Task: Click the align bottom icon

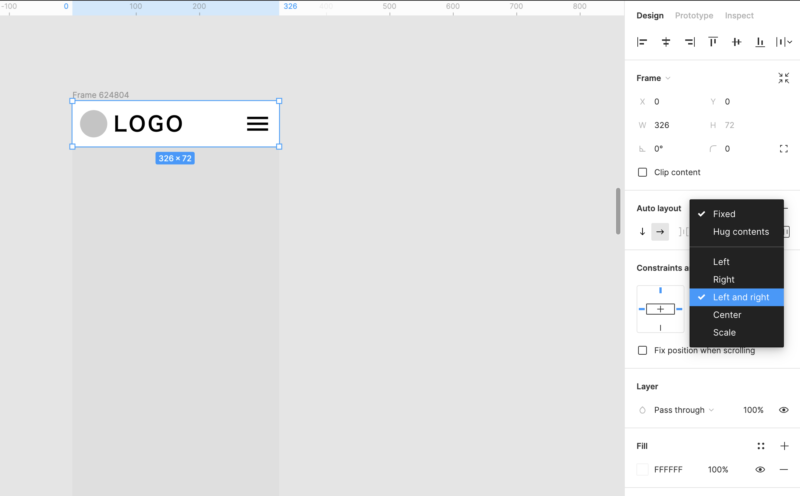Action: pyautogui.click(x=760, y=42)
